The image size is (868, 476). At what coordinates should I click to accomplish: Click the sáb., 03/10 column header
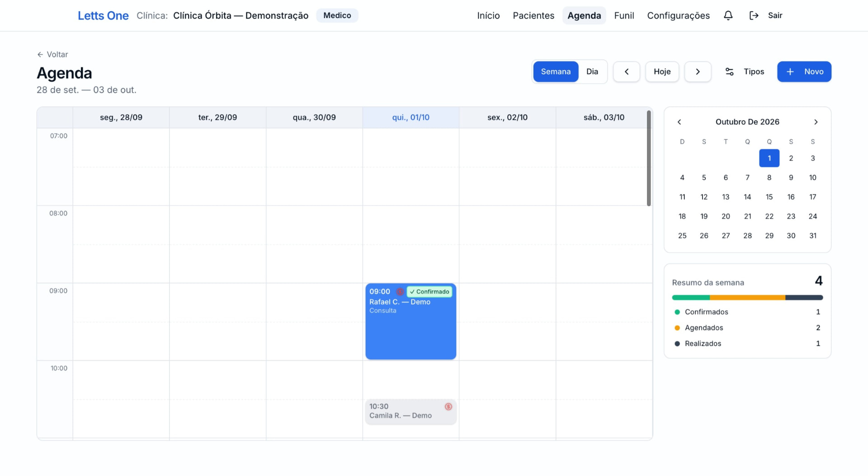[x=604, y=118]
